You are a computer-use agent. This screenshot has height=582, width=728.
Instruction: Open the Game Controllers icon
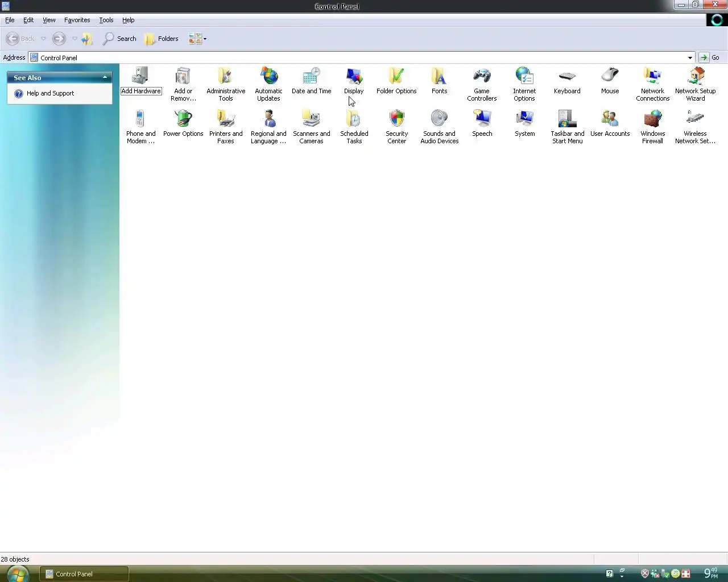tap(482, 76)
